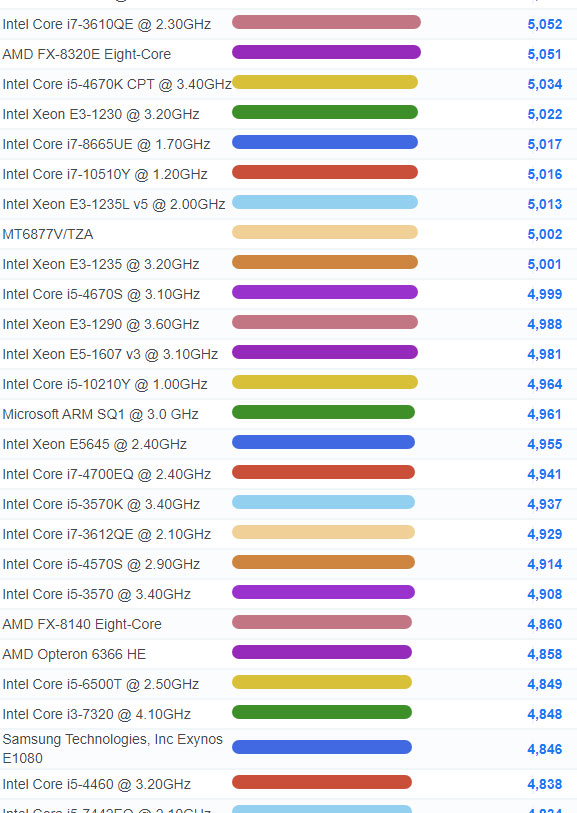Click score 5,051
Image resolution: width=577 pixels, height=813 pixels.
pyautogui.click(x=544, y=54)
